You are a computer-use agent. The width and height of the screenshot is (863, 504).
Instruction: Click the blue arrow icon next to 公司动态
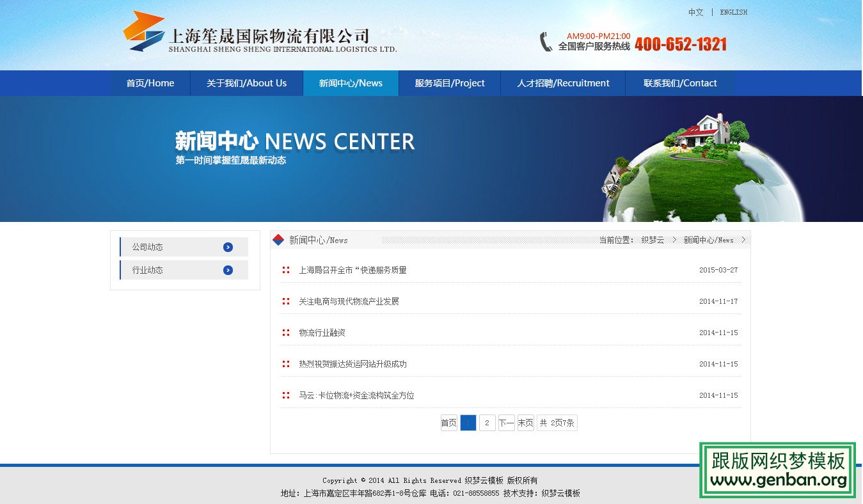tap(228, 247)
